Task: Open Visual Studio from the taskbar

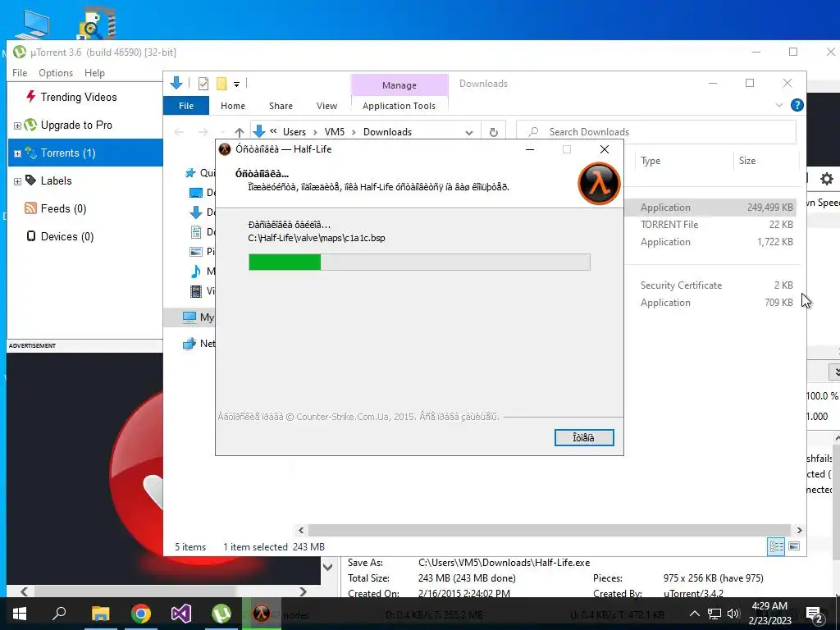Action: [x=181, y=614]
